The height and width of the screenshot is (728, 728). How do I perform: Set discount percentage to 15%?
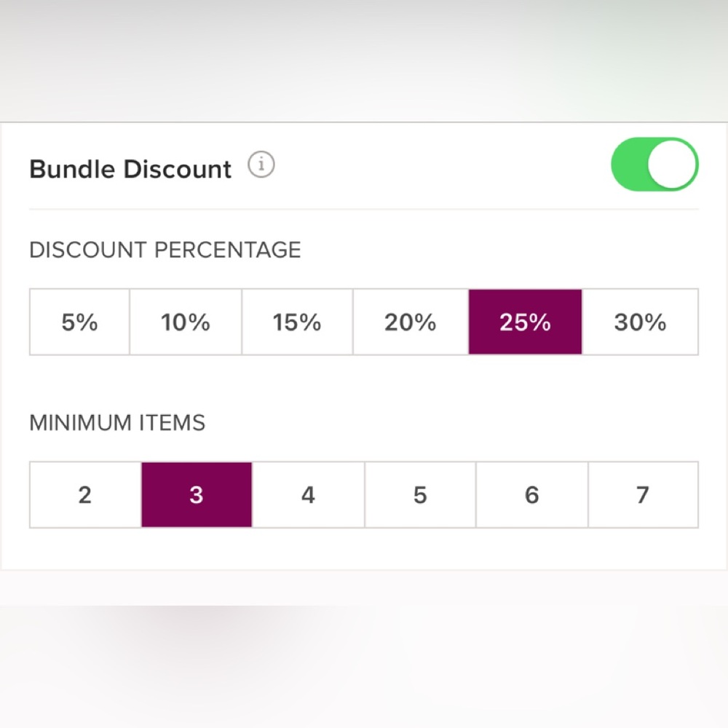pyautogui.click(x=297, y=322)
